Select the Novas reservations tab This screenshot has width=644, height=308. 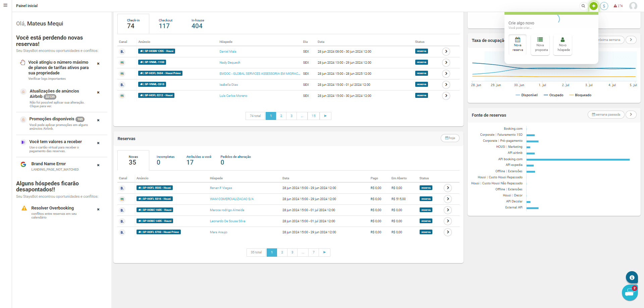tap(133, 160)
